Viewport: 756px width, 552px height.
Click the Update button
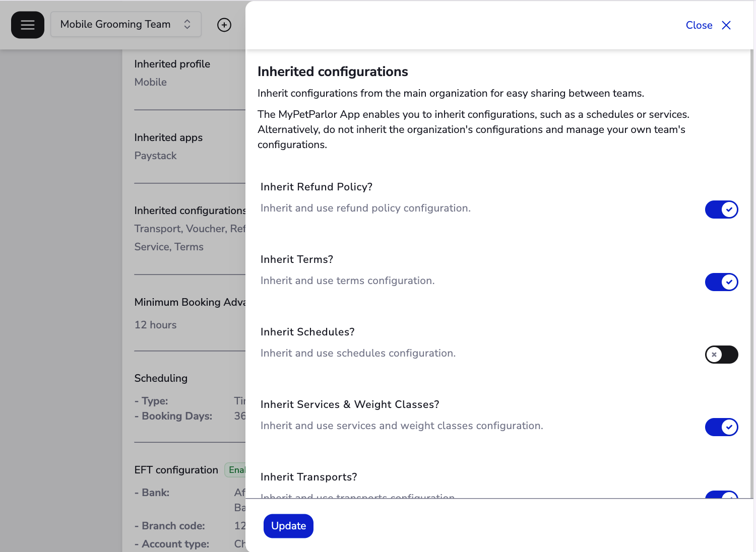point(288,526)
